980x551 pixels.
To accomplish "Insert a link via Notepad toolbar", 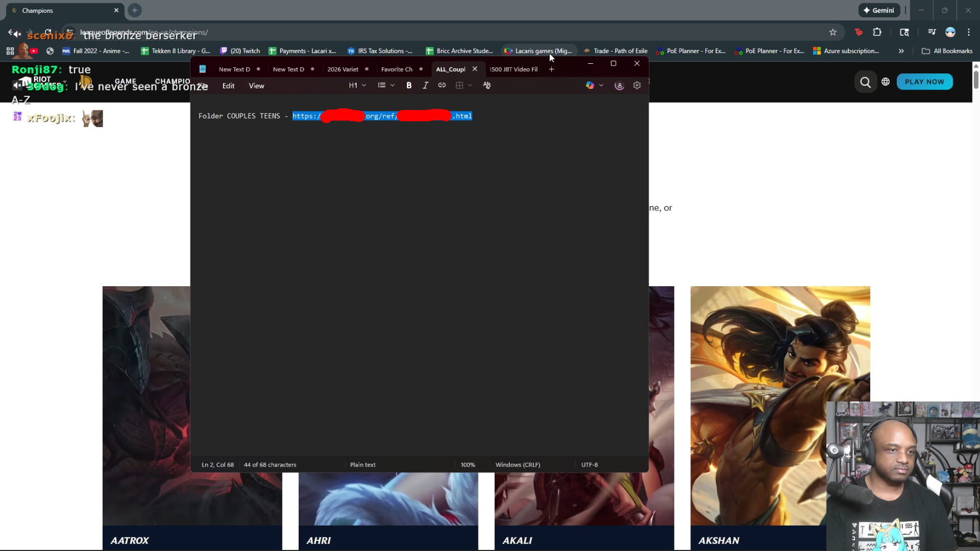I will pyautogui.click(x=442, y=85).
